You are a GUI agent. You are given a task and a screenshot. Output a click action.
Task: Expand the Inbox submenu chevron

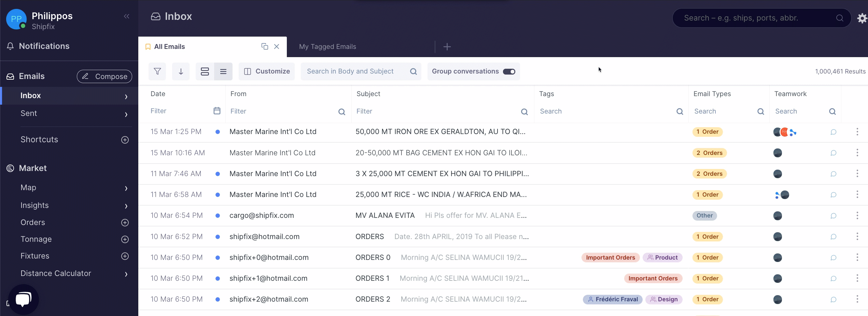[x=126, y=97]
